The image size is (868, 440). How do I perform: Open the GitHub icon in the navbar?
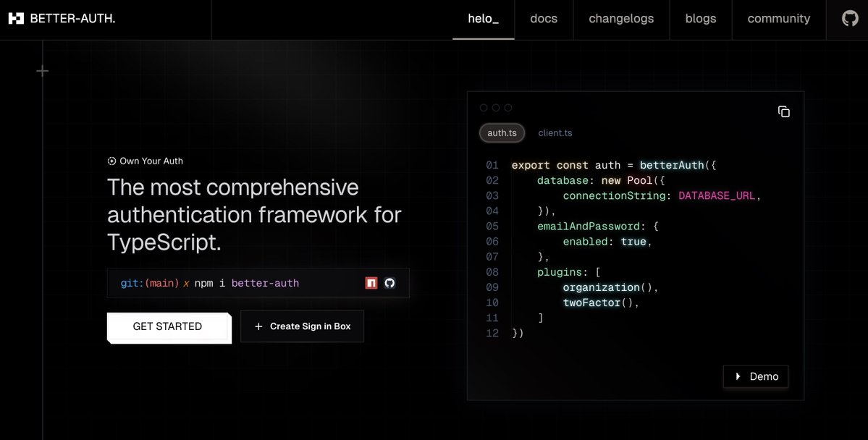click(848, 17)
